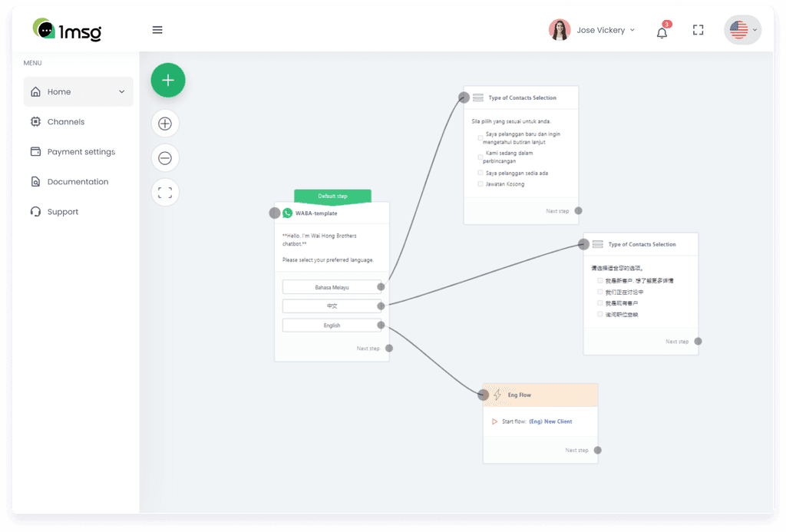Open the notifications bell
786x532 pixels.
click(661, 31)
